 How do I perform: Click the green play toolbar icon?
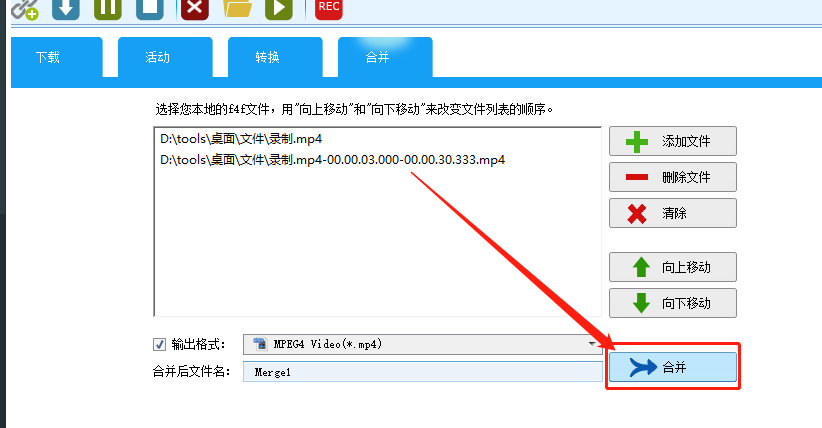[279, 9]
